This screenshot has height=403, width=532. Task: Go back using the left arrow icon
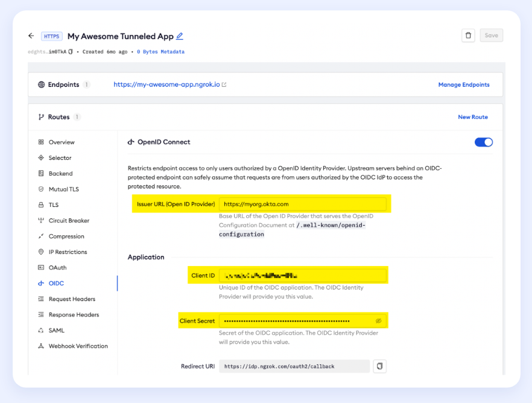click(31, 36)
